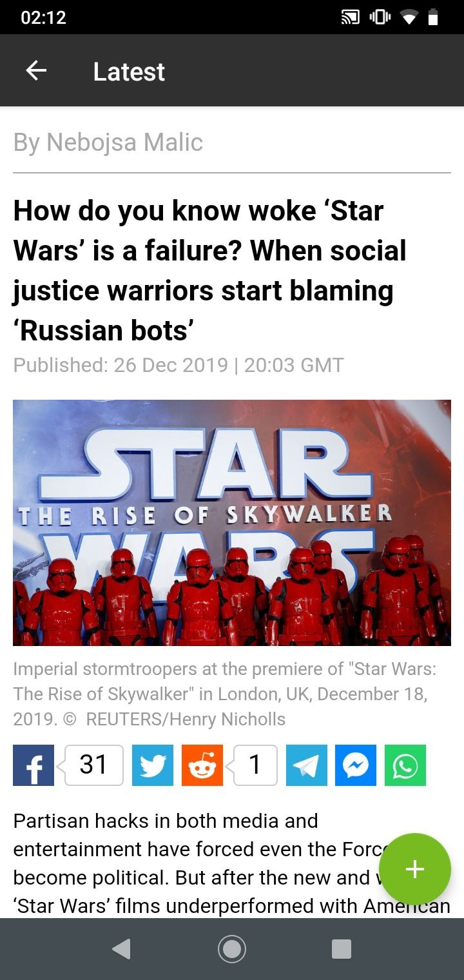
Task: Tap the cast icon in status bar
Action: 350,17
